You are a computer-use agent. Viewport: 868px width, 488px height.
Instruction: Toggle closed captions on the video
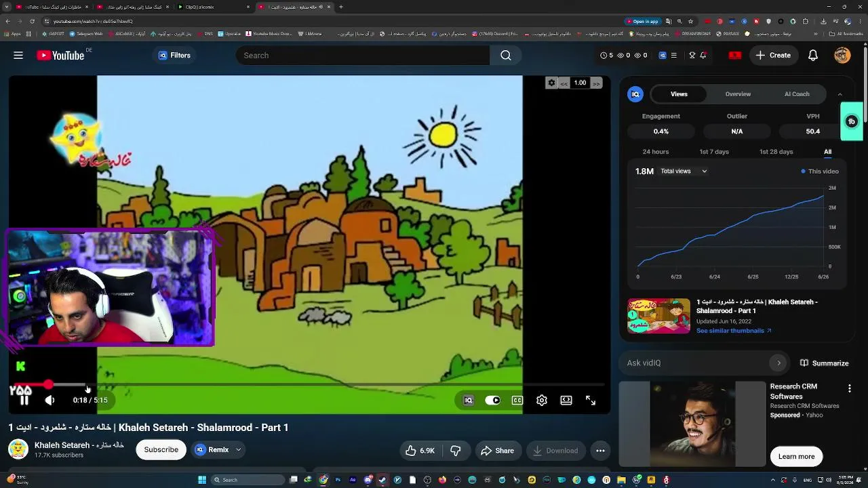(517, 401)
